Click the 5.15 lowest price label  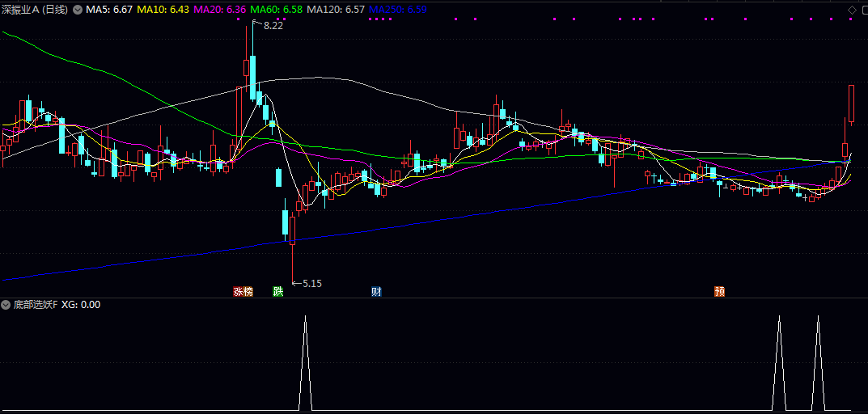pyautogui.click(x=312, y=283)
